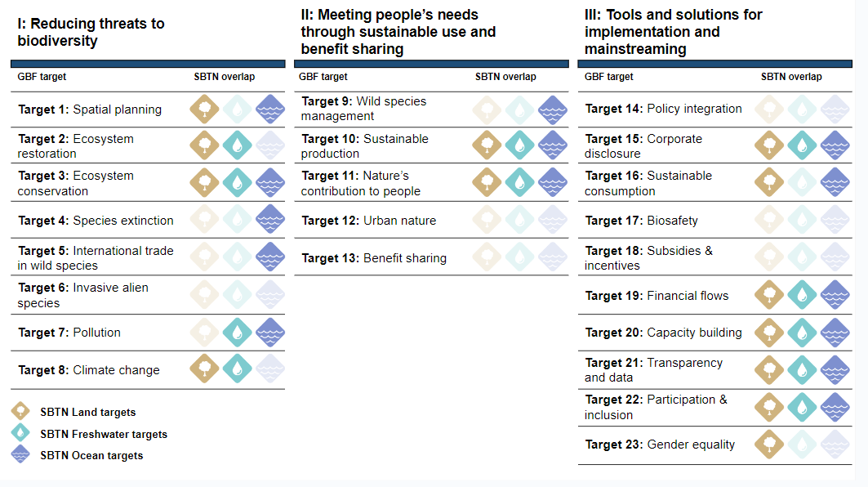Viewport: 868px width, 487px height.
Task: Click the SBTN Ocean targets legend icon
Action: pos(22,455)
